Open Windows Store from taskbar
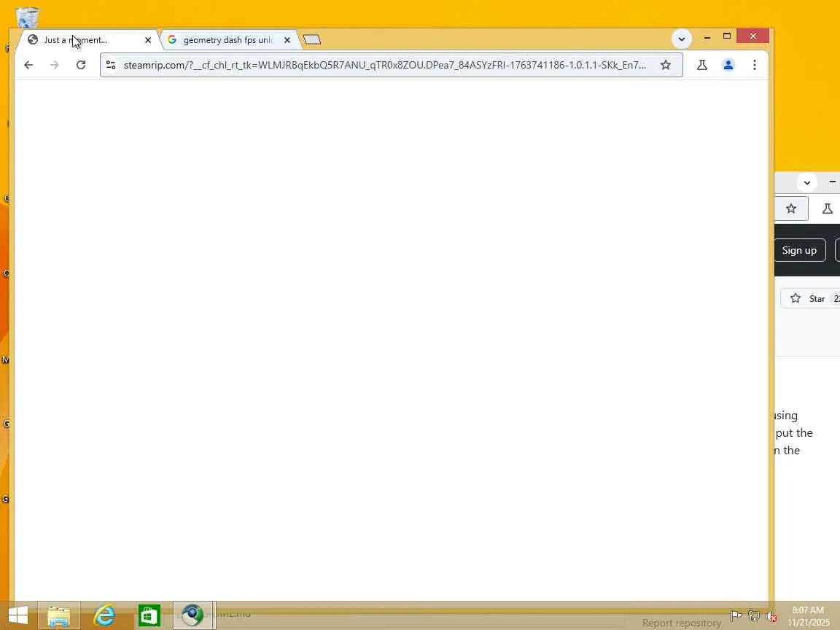Screen dimensions: 840x630 click(x=149, y=615)
